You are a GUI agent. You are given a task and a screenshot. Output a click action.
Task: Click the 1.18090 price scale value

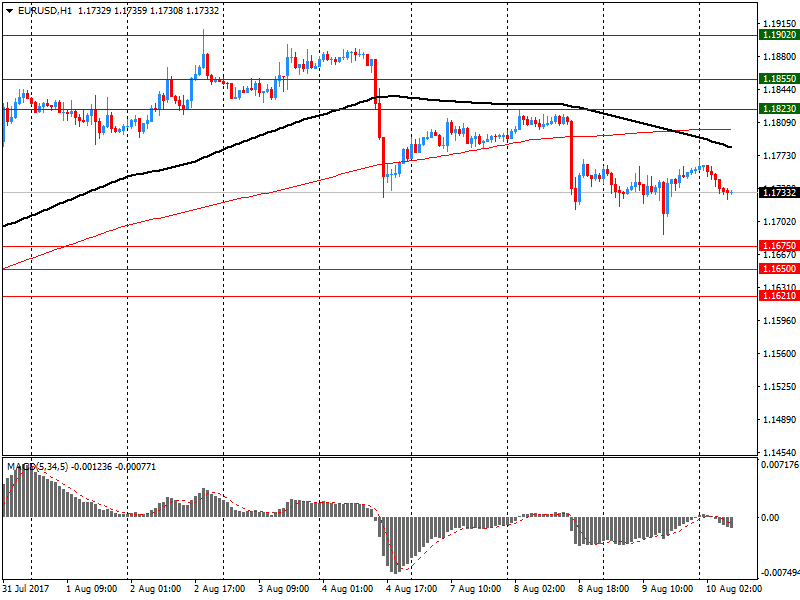tap(780, 122)
